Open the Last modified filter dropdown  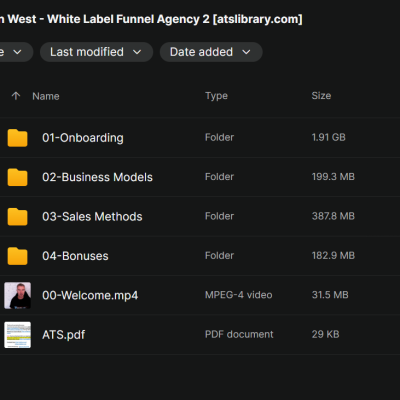(96, 52)
